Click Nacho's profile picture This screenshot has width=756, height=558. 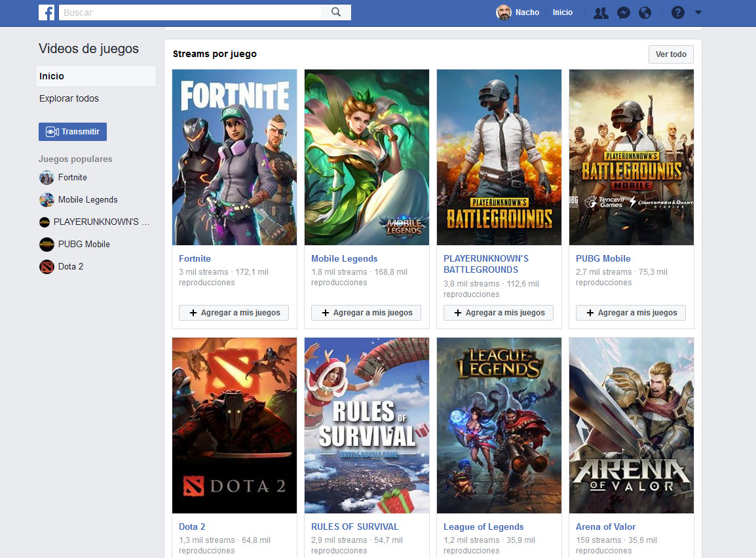[x=503, y=12]
